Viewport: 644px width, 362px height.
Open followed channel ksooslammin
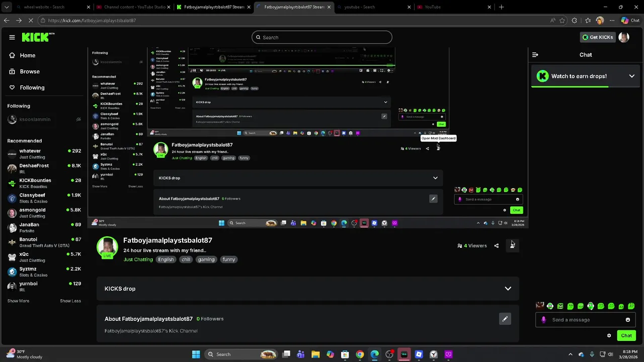(x=44, y=120)
